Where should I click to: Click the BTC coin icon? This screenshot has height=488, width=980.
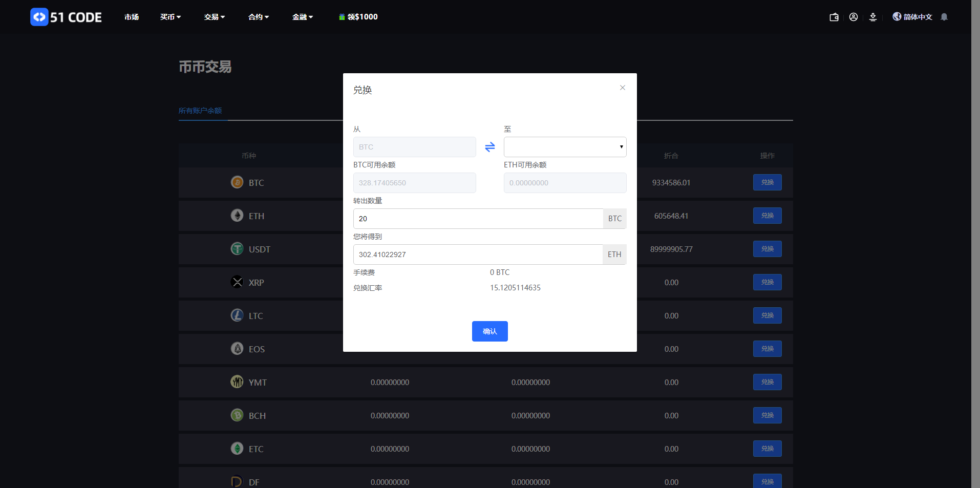click(237, 182)
